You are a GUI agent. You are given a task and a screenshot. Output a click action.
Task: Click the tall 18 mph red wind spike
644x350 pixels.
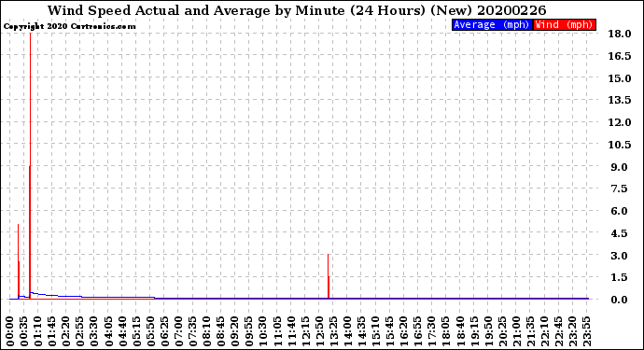pyautogui.click(x=30, y=166)
